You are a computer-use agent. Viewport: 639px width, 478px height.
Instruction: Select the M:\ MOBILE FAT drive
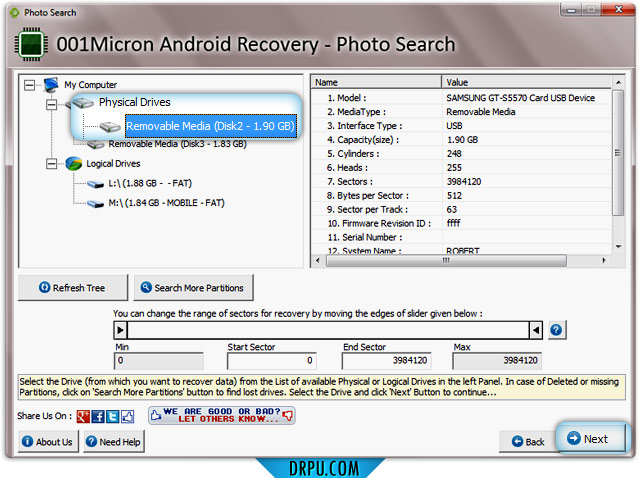tap(166, 203)
